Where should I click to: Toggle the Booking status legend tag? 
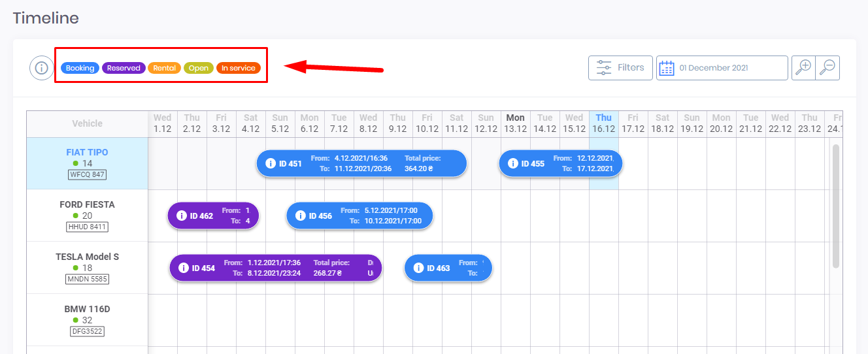pos(80,68)
